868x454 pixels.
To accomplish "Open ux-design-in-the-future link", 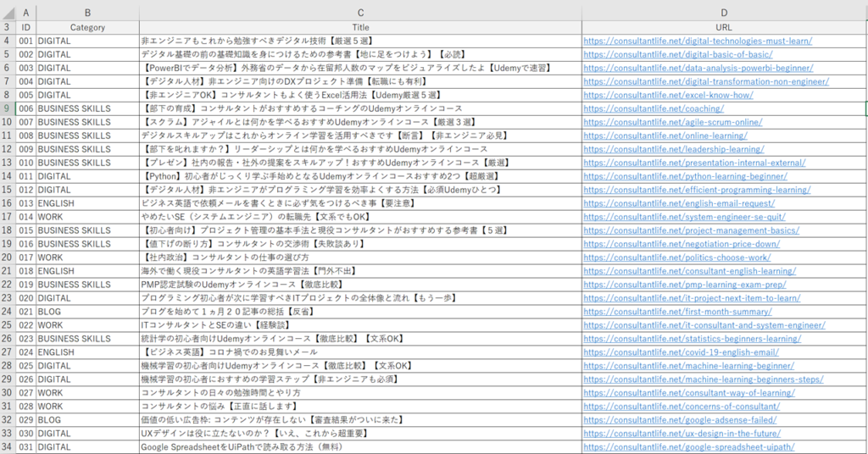I will coord(682,434).
